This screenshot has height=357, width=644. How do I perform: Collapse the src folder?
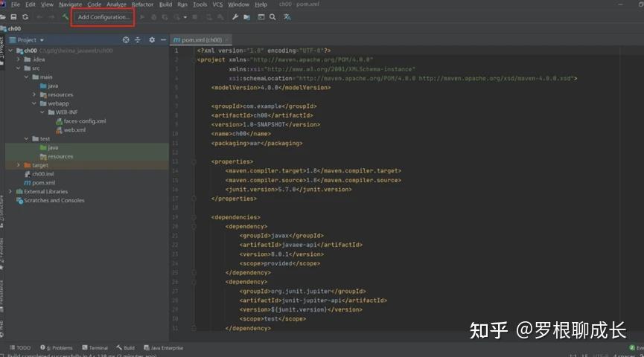pos(19,68)
